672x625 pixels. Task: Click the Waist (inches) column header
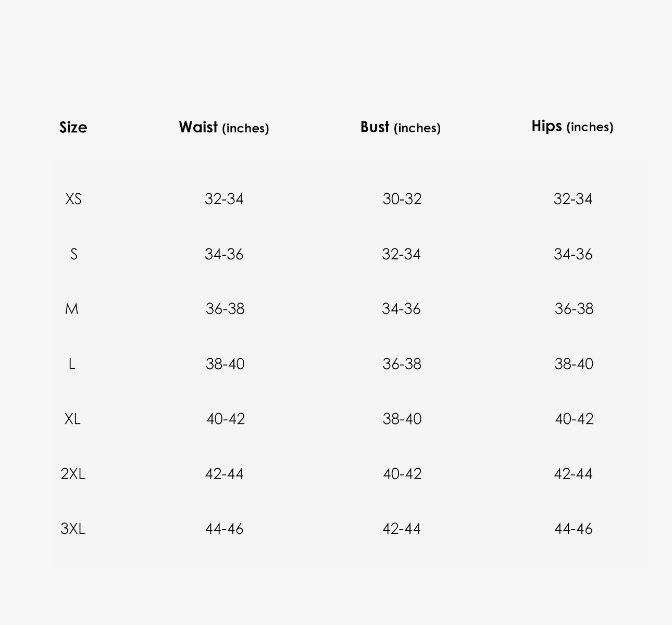pos(224,127)
